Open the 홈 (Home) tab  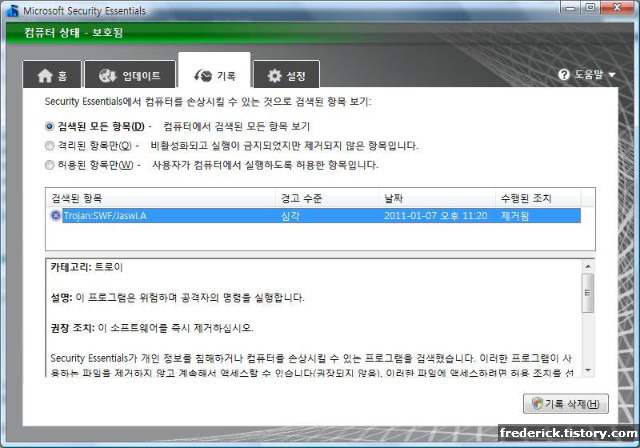(52, 75)
